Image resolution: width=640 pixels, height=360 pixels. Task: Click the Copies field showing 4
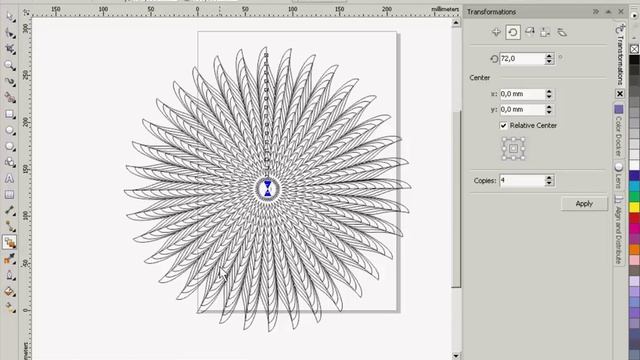522,180
